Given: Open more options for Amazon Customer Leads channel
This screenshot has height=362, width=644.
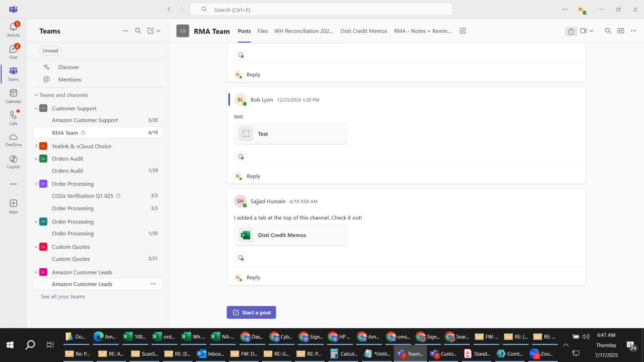Looking at the screenshot, I should [153, 284].
